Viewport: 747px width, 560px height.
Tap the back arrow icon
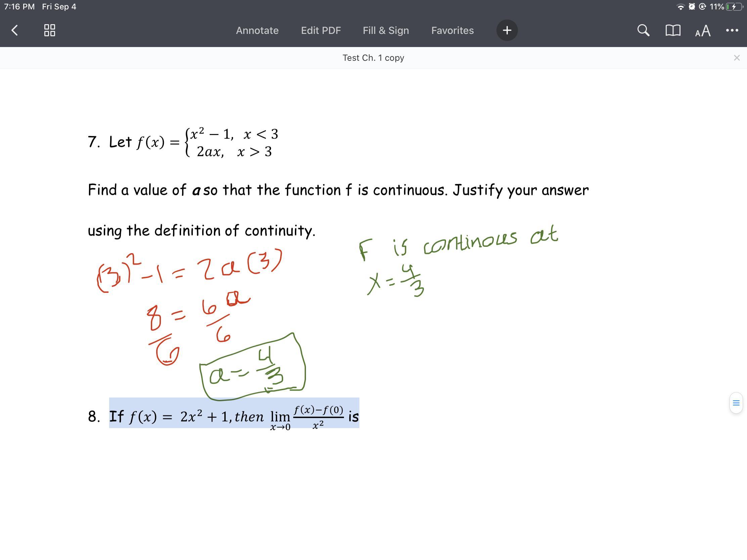(x=14, y=30)
